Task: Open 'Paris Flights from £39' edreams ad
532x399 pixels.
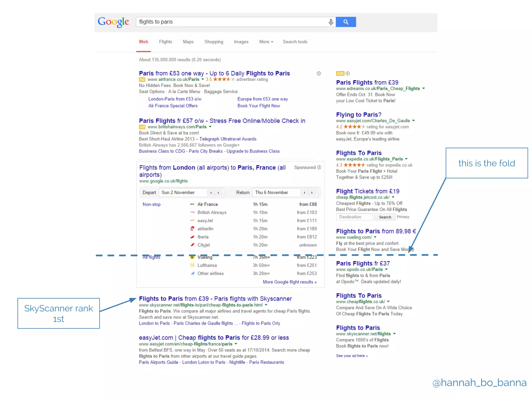Action: (x=367, y=82)
